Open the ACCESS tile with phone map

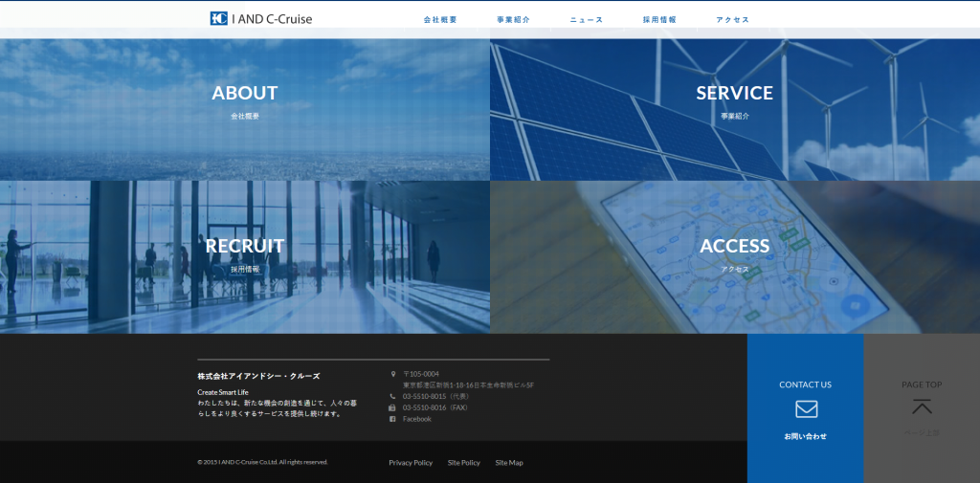735,255
